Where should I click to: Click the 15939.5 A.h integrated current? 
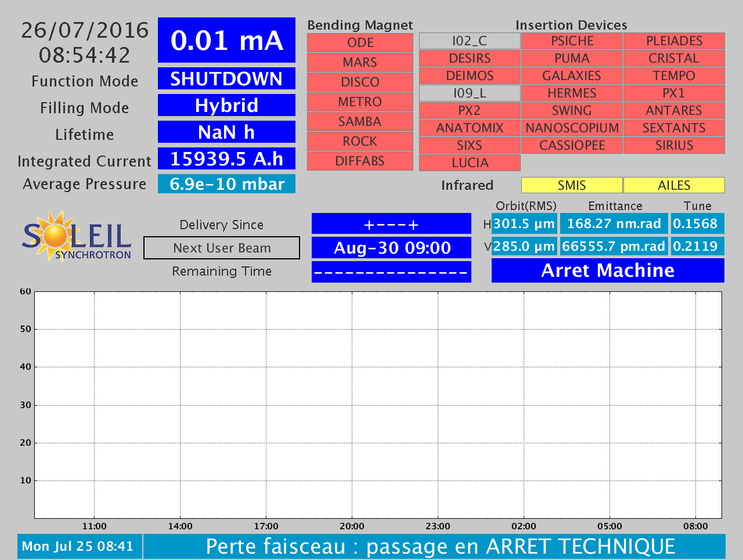pyautogui.click(x=226, y=158)
